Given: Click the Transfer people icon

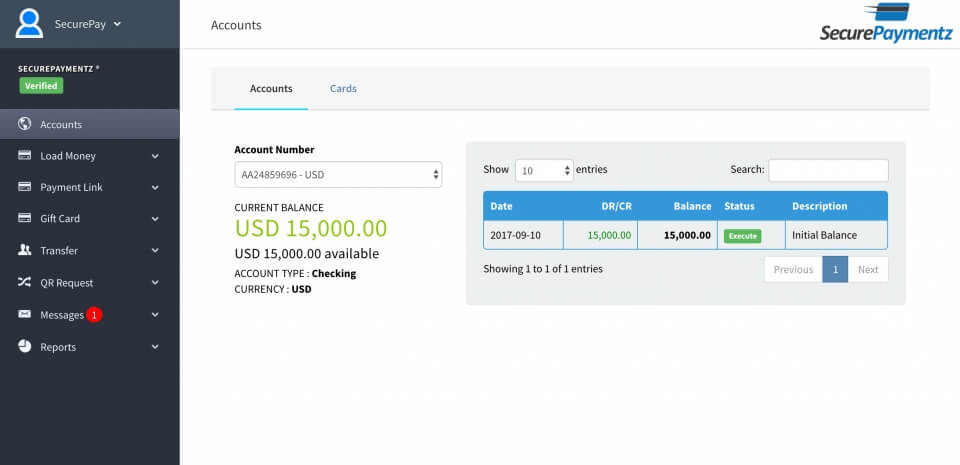Looking at the screenshot, I should click(25, 250).
